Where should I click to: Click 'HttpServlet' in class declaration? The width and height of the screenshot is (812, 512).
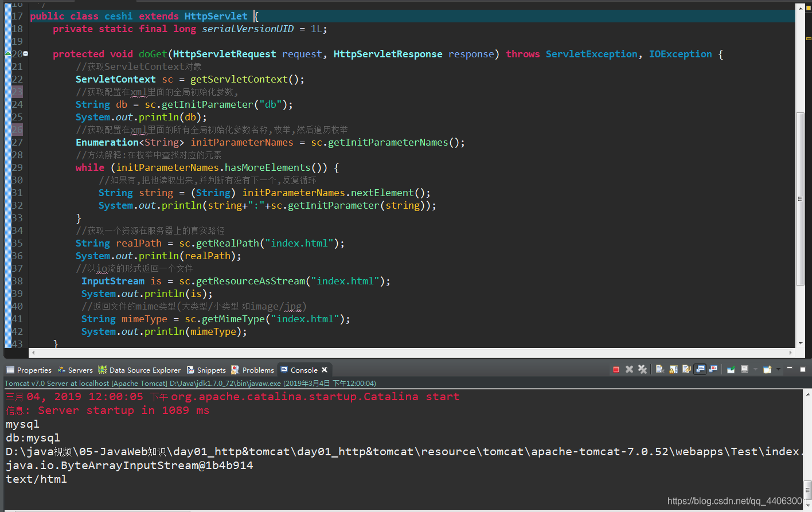pyautogui.click(x=216, y=16)
